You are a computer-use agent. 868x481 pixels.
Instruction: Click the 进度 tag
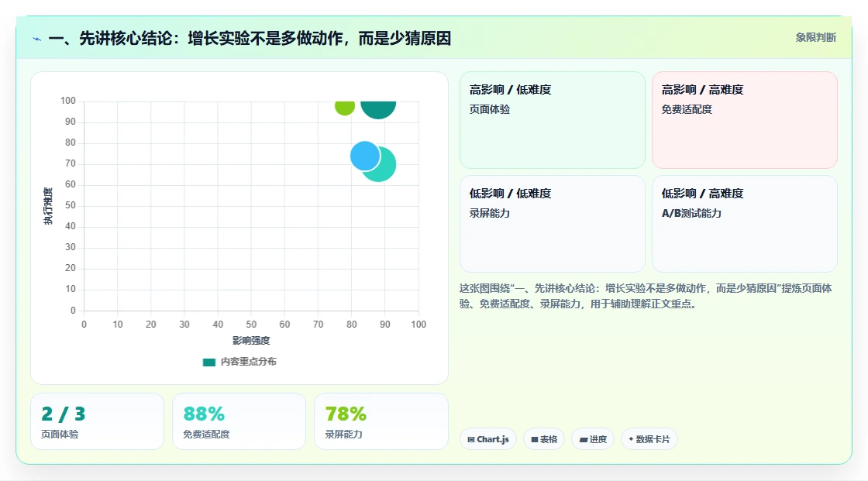click(x=593, y=439)
